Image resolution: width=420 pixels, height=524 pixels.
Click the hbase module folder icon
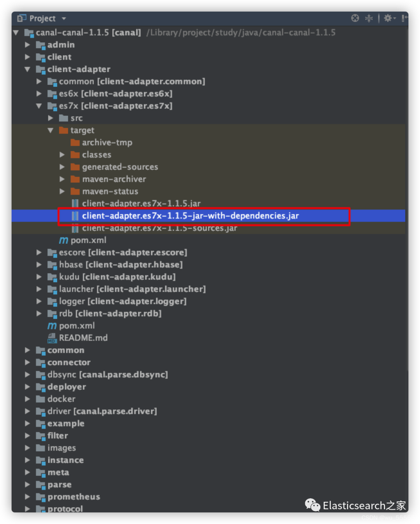pos(52,265)
